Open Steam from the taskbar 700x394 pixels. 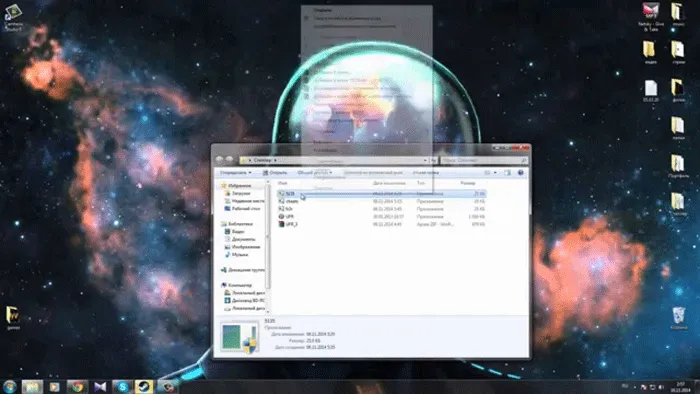pos(144,386)
